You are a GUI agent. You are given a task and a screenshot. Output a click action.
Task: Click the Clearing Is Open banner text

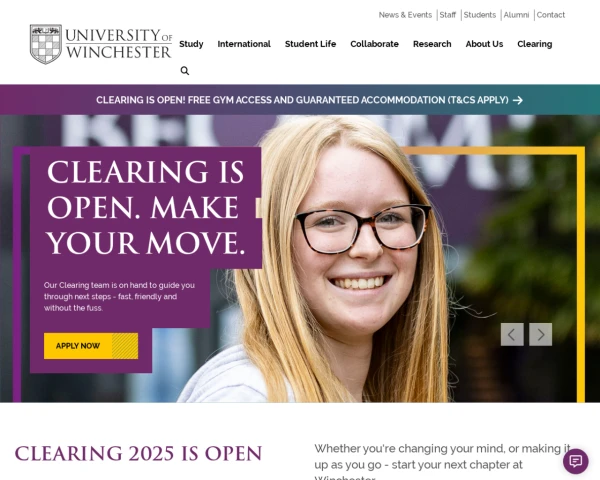[x=302, y=100]
